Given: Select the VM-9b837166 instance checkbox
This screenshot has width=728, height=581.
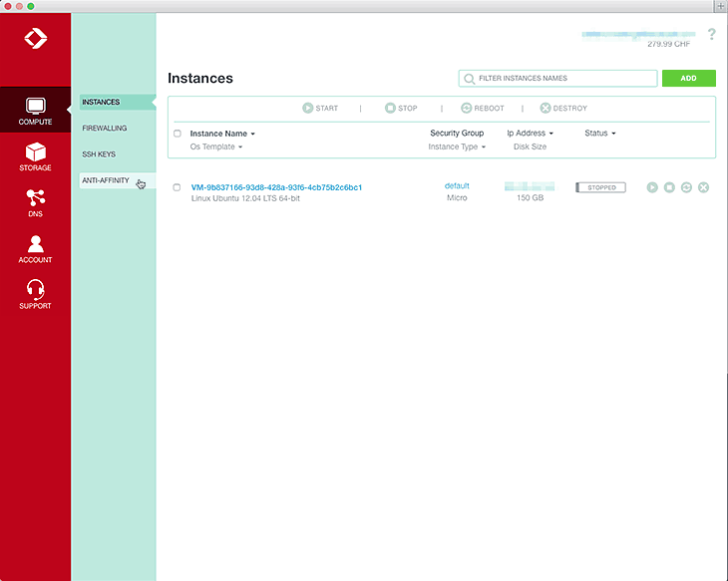Looking at the screenshot, I should tap(178, 187).
